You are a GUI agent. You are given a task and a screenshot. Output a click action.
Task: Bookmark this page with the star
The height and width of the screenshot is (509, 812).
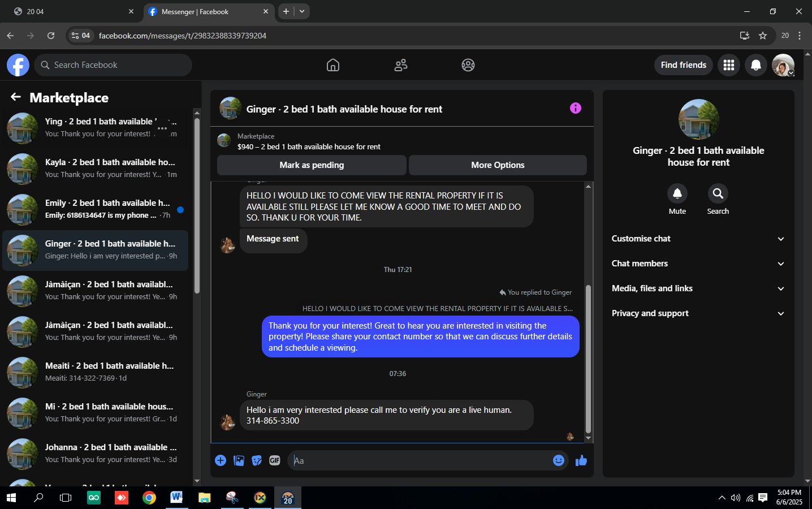click(x=763, y=36)
